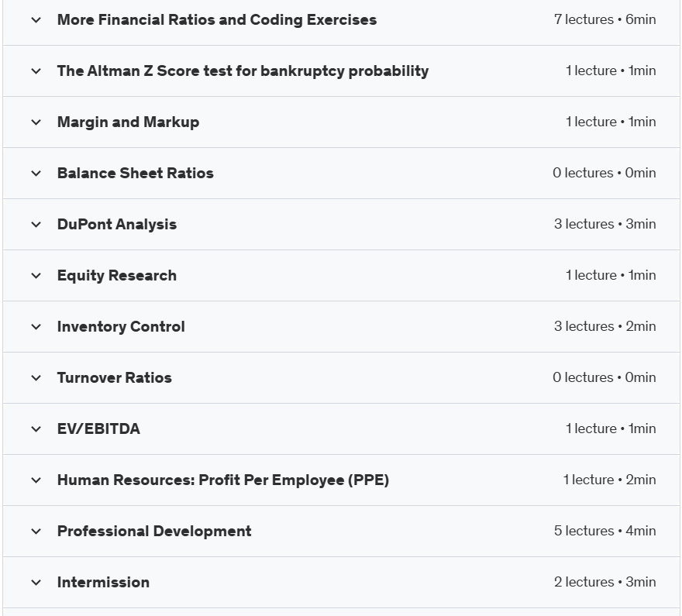This screenshot has height=616, width=682.
Task: Open the Equity Research section heading
Action: 117,276
